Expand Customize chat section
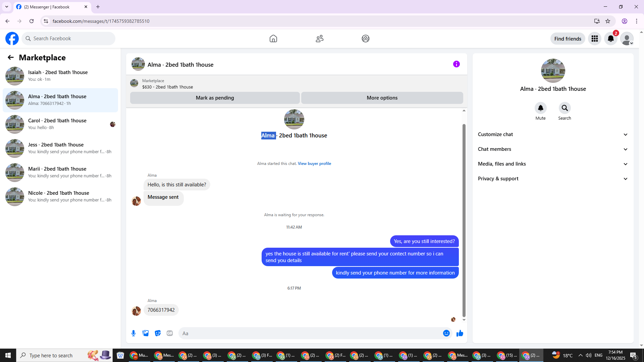644x362 pixels. [553, 134]
